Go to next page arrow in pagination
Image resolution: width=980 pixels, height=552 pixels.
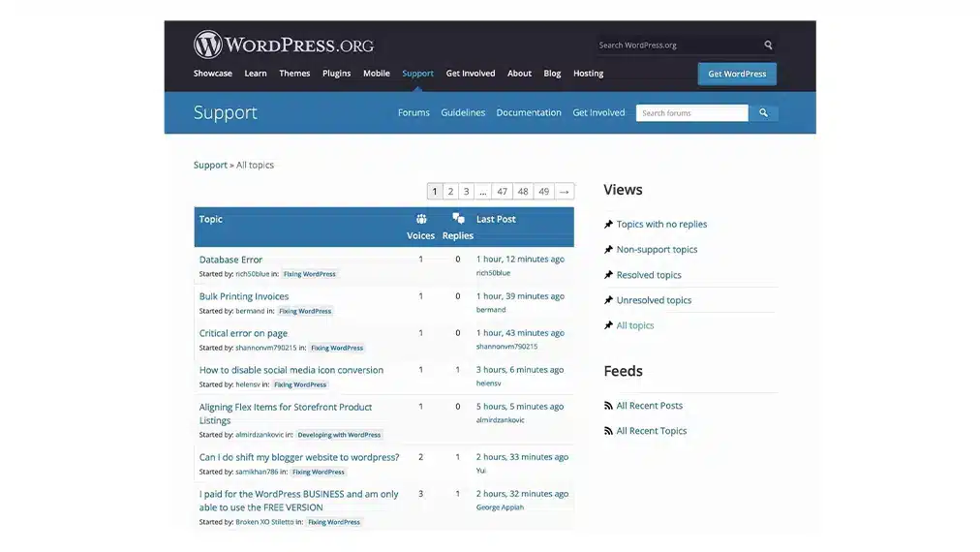(x=564, y=192)
